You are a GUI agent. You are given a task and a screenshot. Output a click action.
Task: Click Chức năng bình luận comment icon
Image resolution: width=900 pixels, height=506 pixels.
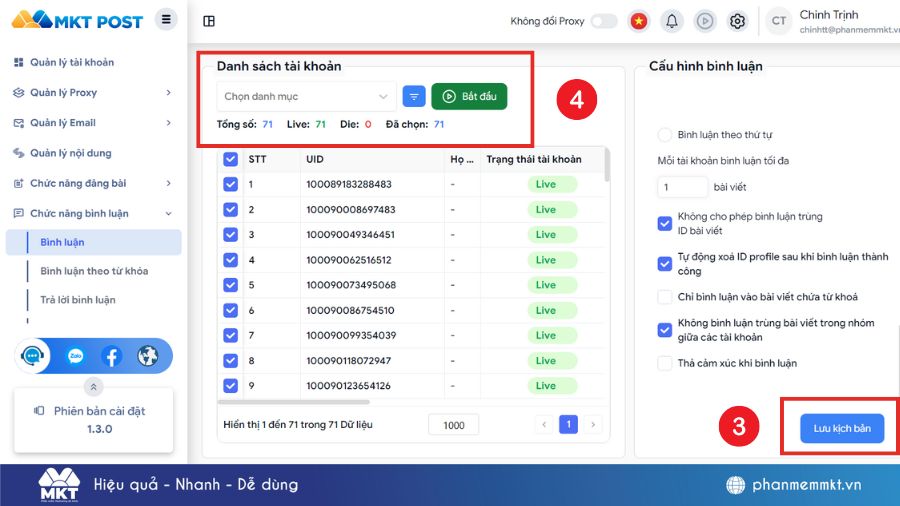tap(18, 213)
